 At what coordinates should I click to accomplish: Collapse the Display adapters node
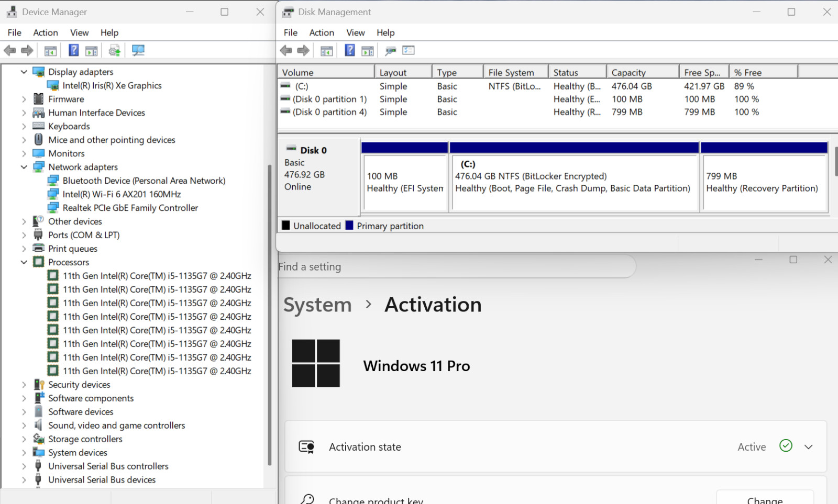[24, 72]
